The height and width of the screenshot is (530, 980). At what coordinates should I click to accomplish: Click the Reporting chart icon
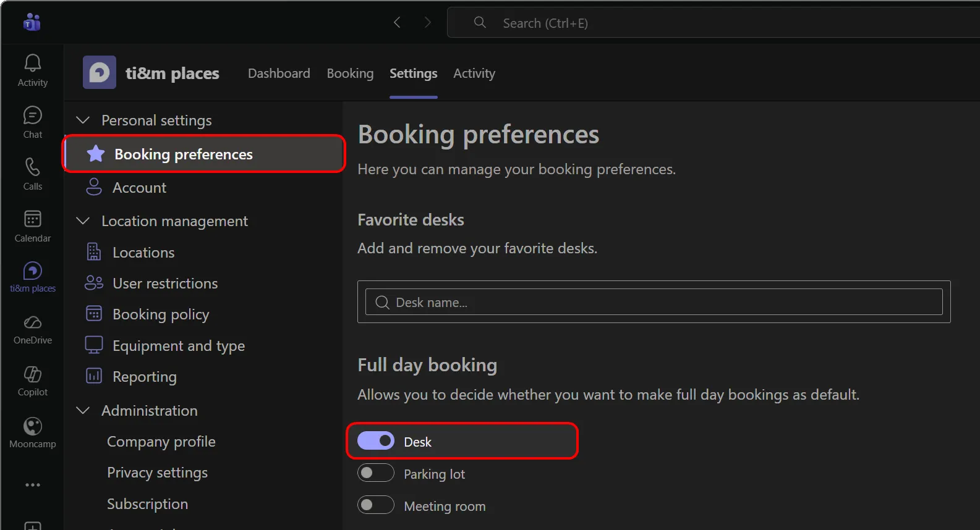pyautogui.click(x=94, y=376)
